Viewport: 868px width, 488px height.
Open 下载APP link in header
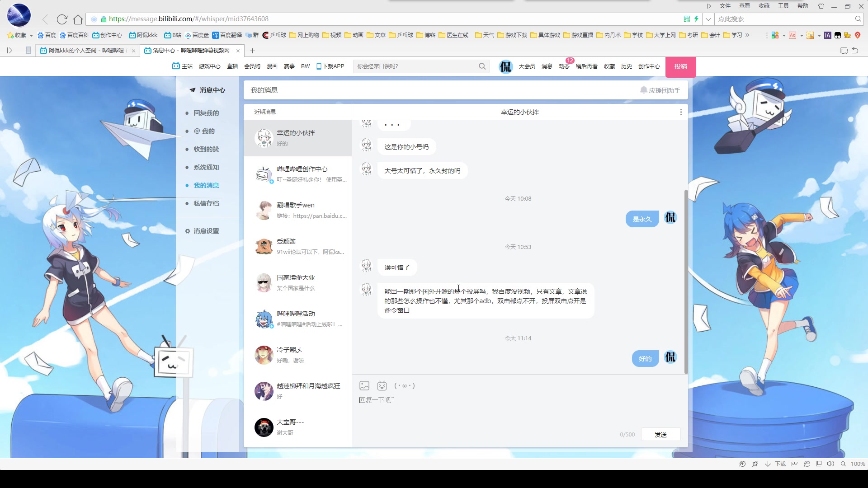(330, 66)
